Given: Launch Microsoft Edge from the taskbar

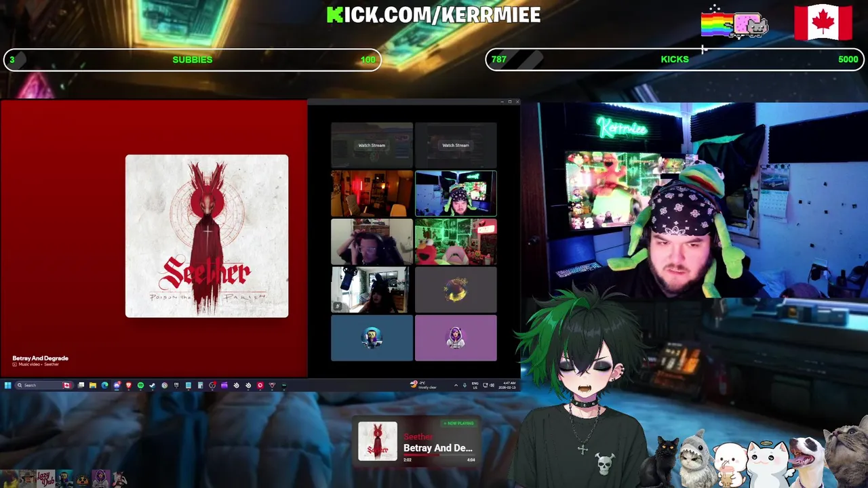Looking at the screenshot, I should pos(105,385).
